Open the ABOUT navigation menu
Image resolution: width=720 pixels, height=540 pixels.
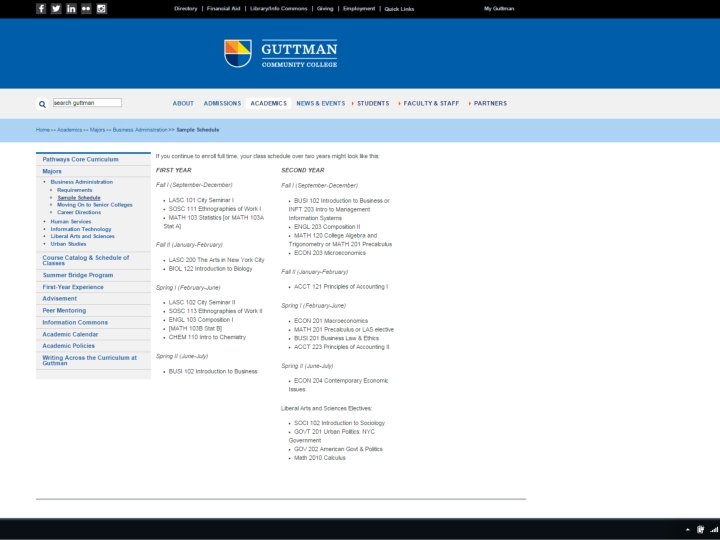183,103
